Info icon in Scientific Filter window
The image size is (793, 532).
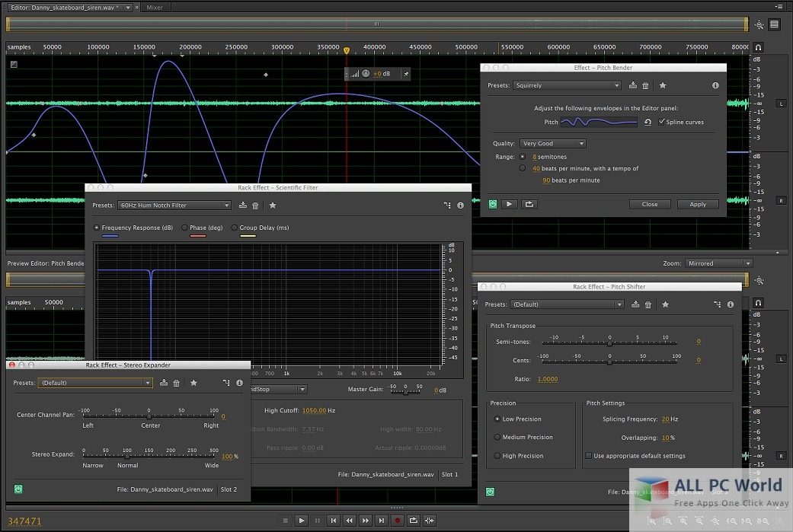tap(460, 205)
